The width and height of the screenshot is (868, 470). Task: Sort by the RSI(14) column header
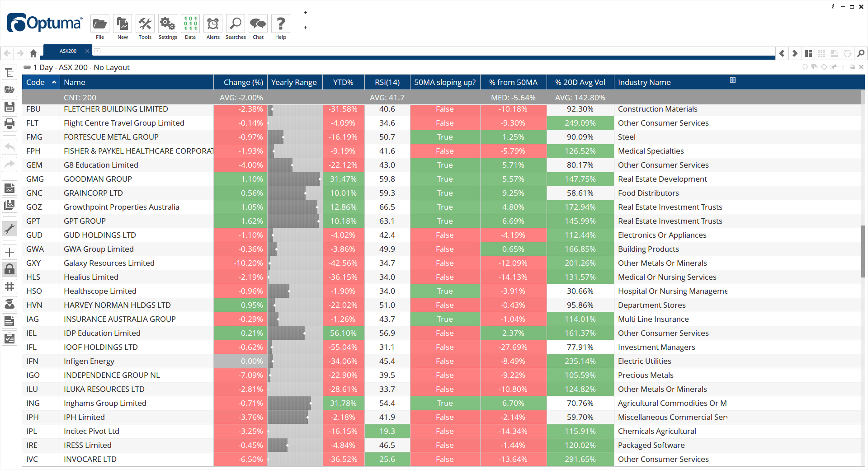click(x=387, y=82)
